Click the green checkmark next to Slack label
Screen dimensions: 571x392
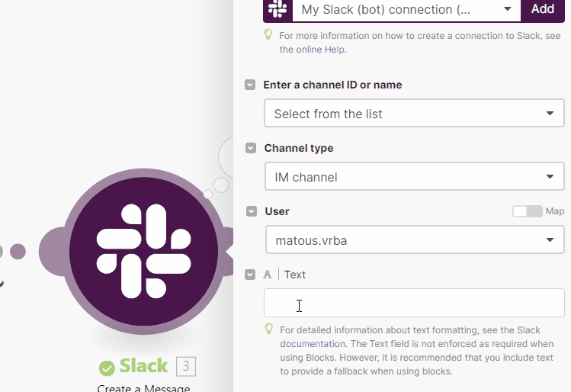tap(107, 368)
